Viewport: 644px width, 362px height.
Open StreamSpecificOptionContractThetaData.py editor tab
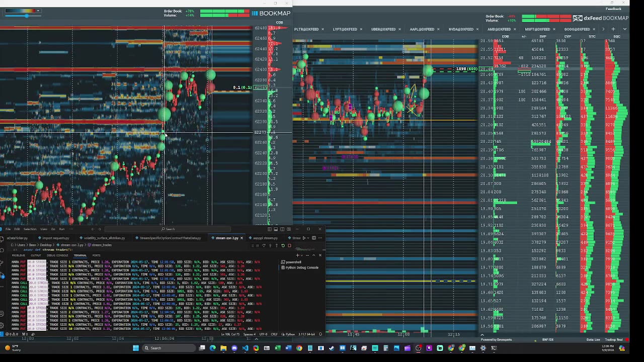tap(167, 238)
